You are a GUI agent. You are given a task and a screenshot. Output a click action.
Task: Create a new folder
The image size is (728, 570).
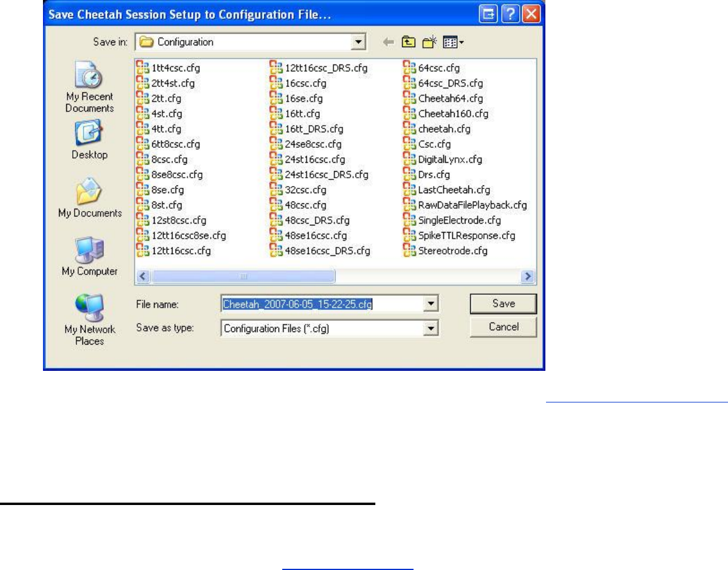tap(428, 42)
